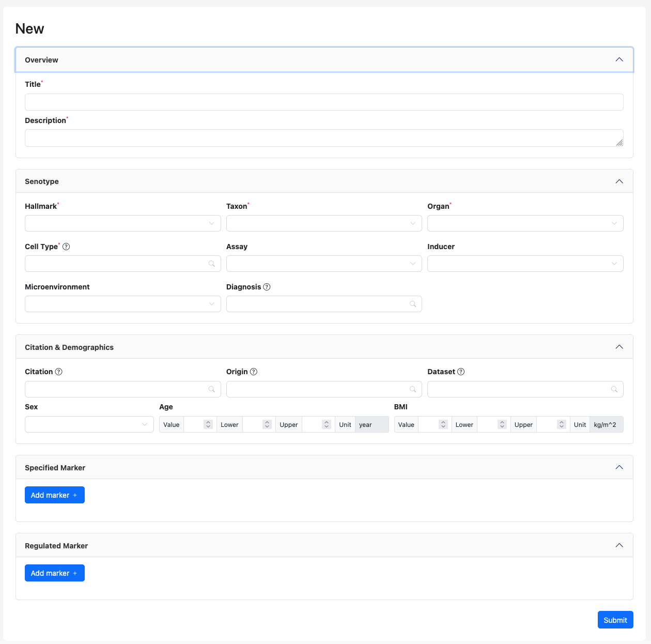
Task: Focus the Origin search field
Action: (x=324, y=389)
